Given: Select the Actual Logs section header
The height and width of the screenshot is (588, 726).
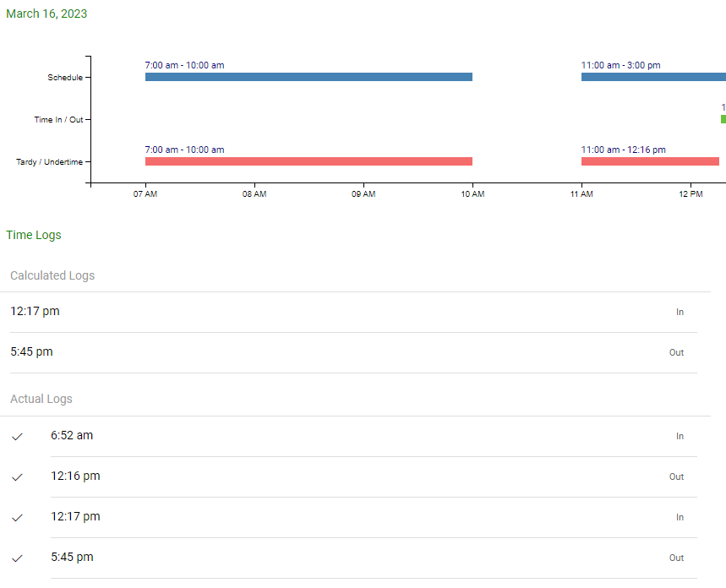Looking at the screenshot, I should pyautogui.click(x=41, y=399).
